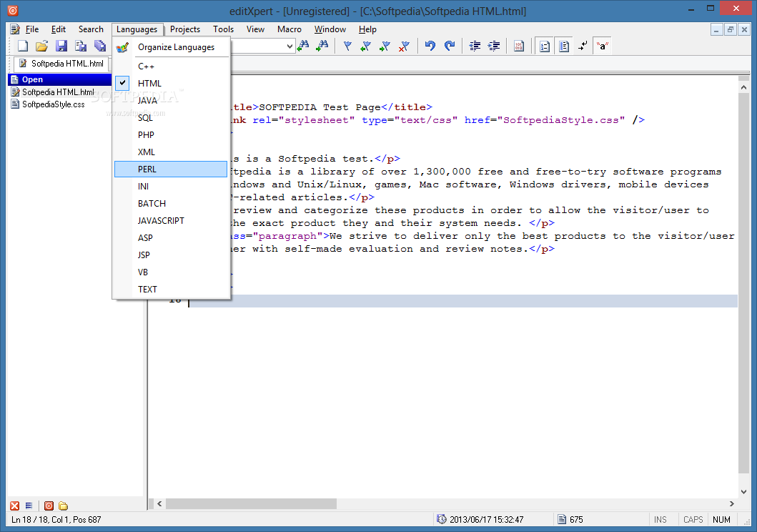Toggle the word wrap arrow icon
Screen dimensions: 757x532
click(x=583, y=46)
